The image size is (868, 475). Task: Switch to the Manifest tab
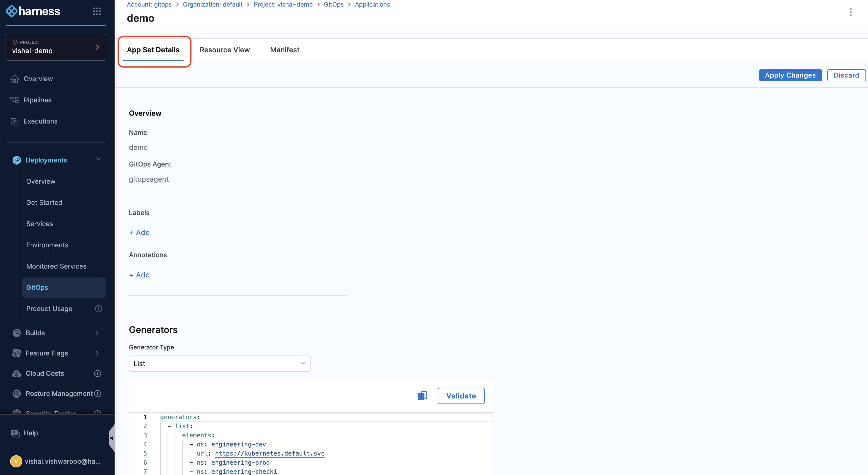284,50
